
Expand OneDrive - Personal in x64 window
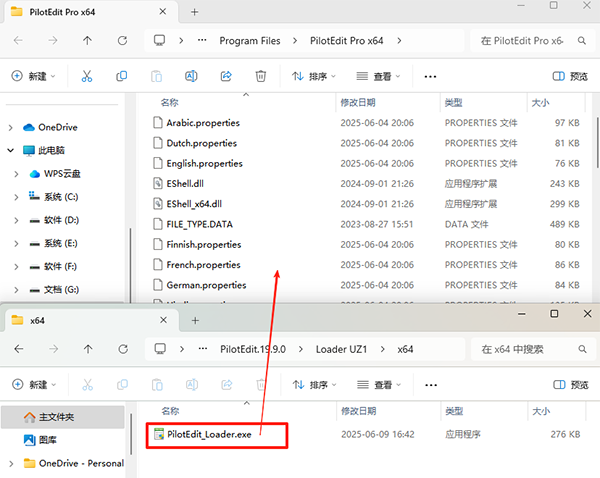click(11, 463)
